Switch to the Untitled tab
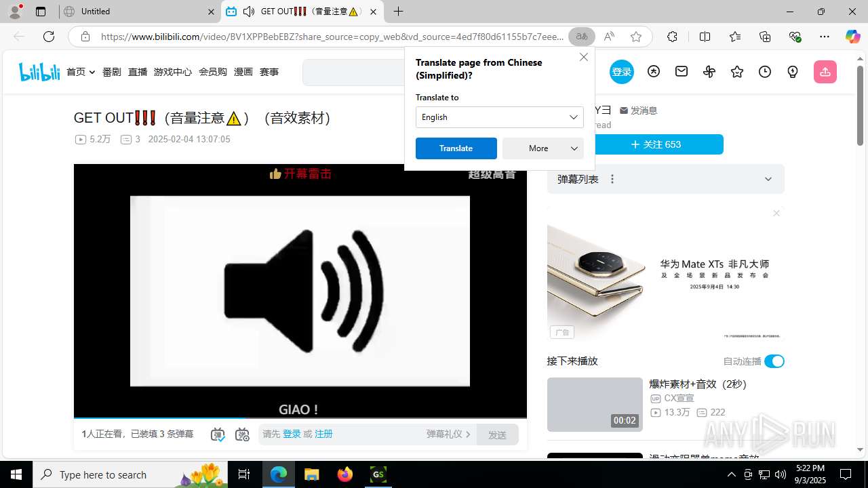 (139, 12)
